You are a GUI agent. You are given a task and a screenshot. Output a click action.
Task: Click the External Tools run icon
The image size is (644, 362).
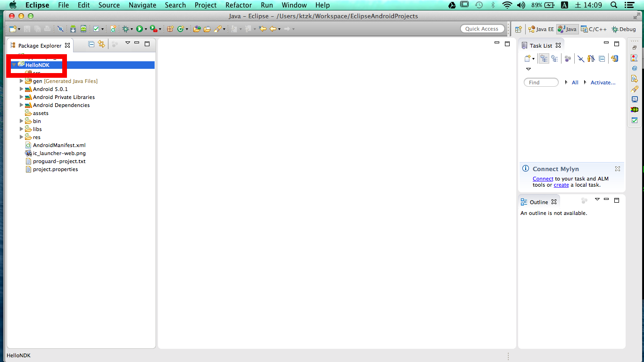click(x=153, y=29)
